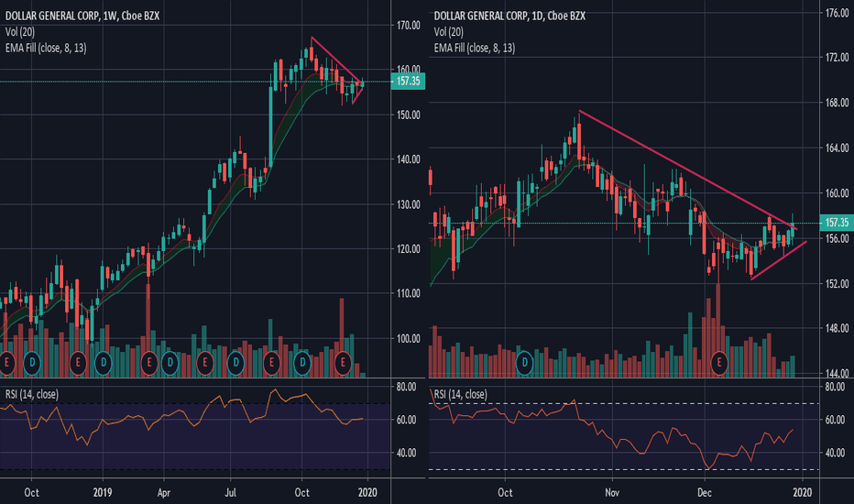854x504 pixels.
Task: Click the DOLLAR GENERAL CORP, 1D title
Action: (x=509, y=16)
